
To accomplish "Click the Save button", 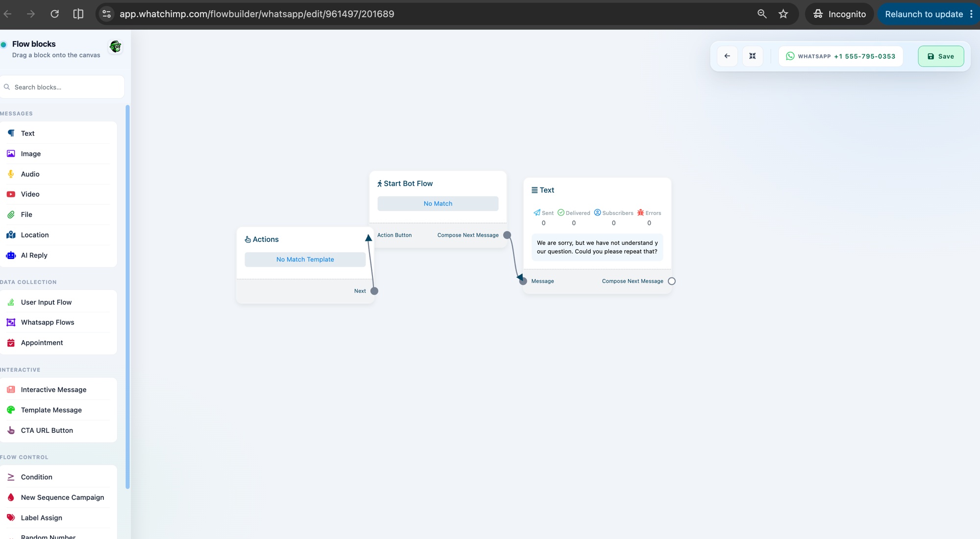I will click(x=941, y=56).
